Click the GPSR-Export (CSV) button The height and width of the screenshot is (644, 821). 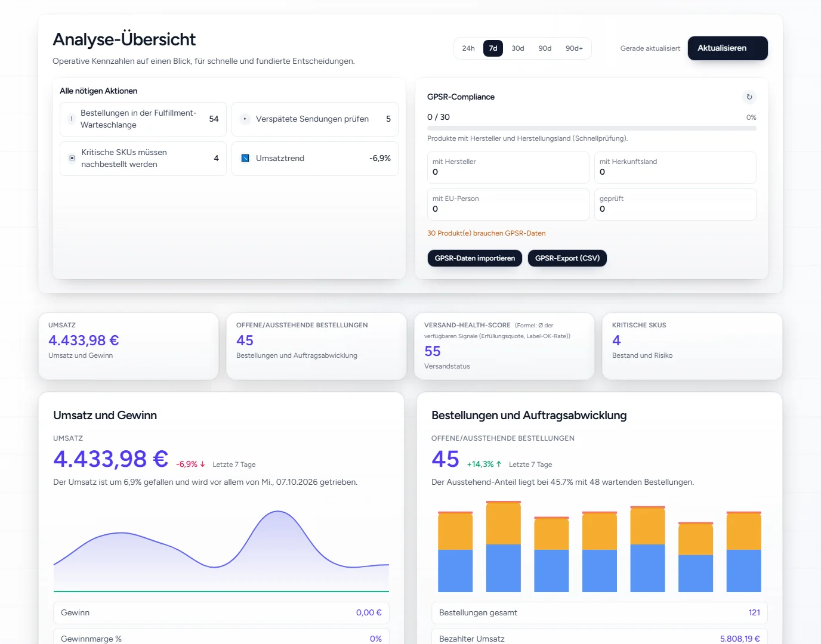point(567,258)
